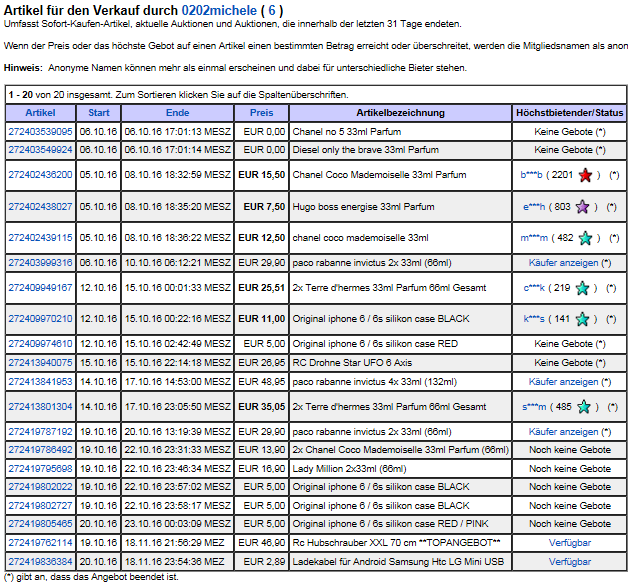
Task: Open bidder m***m profile
Action: pos(534,238)
